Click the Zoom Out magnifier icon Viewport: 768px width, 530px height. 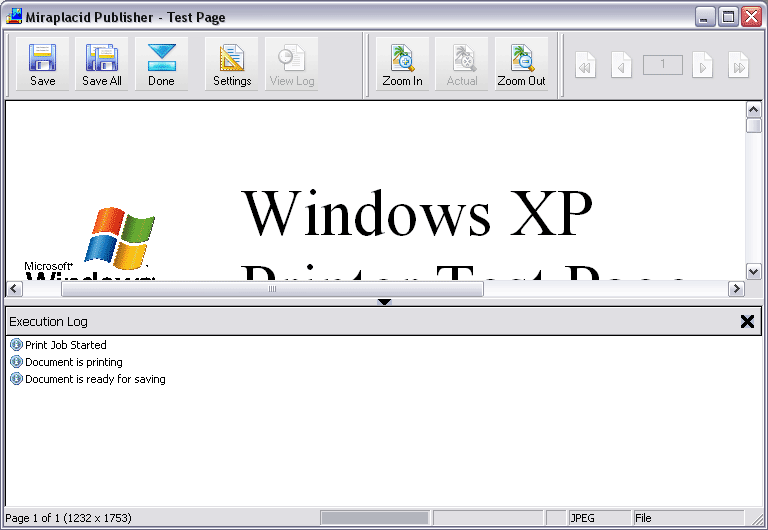(522, 58)
